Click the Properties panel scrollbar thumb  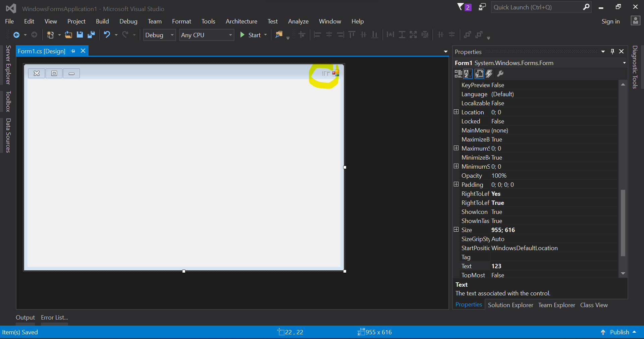623,223
